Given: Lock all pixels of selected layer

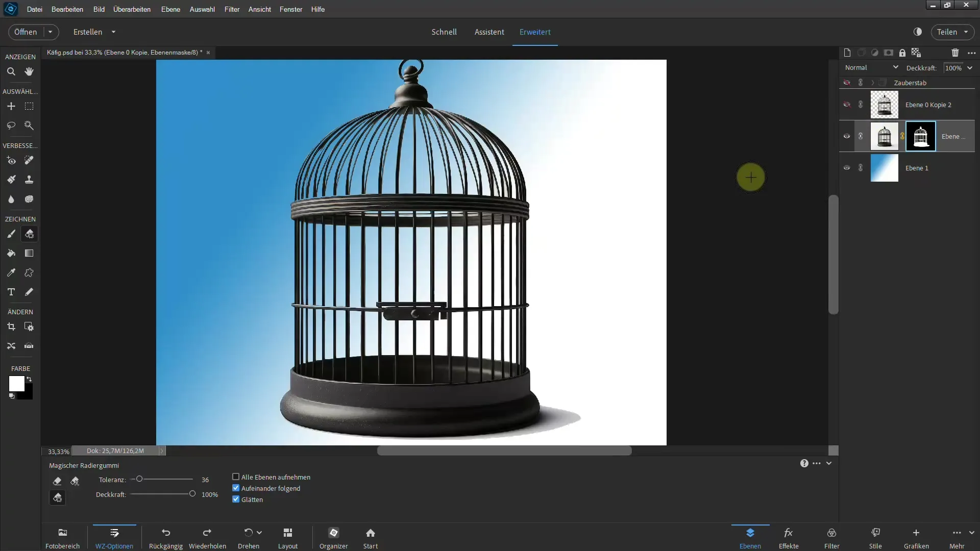Looking at the screenshot, I should 902,53.
